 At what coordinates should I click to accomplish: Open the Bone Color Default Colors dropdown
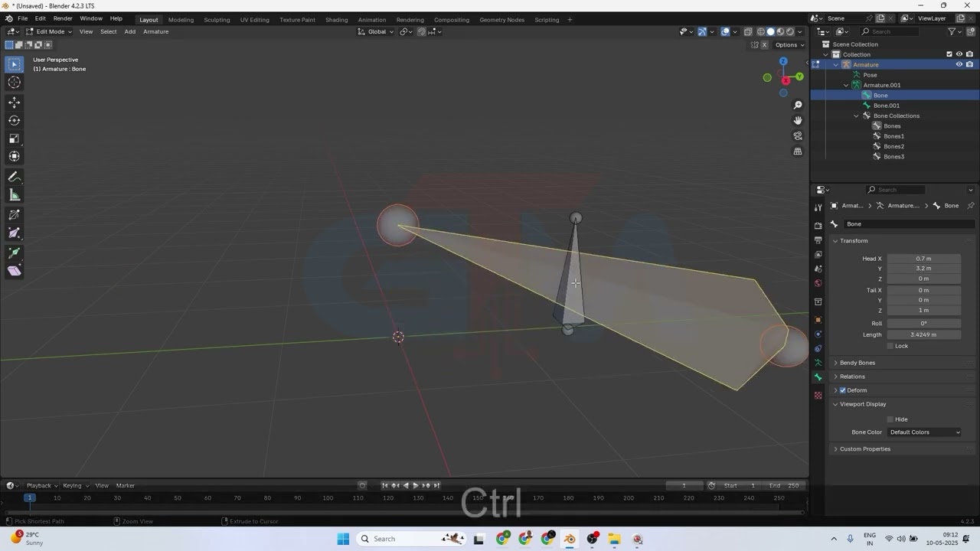[x=924, y=432]
